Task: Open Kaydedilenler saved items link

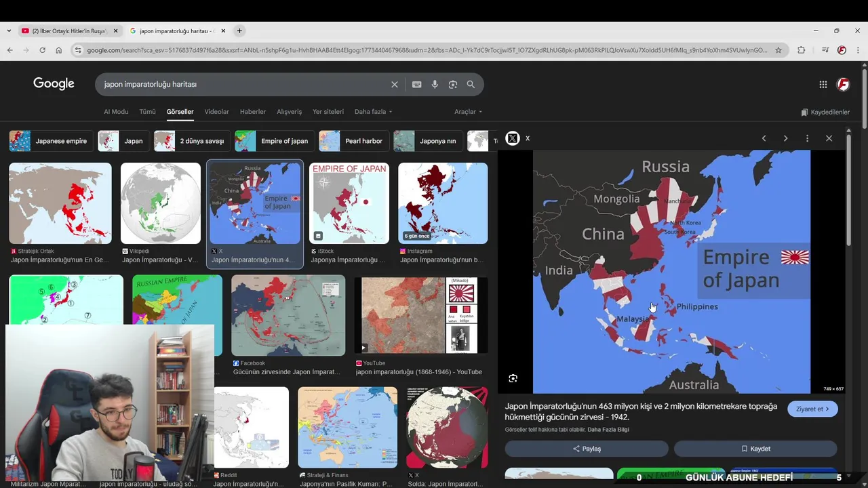Action: (x=825, y=112)
